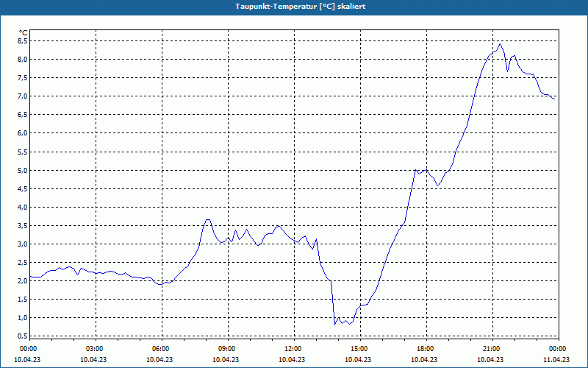
Task: Select the '18:00' time label
Action: [426, 349]
